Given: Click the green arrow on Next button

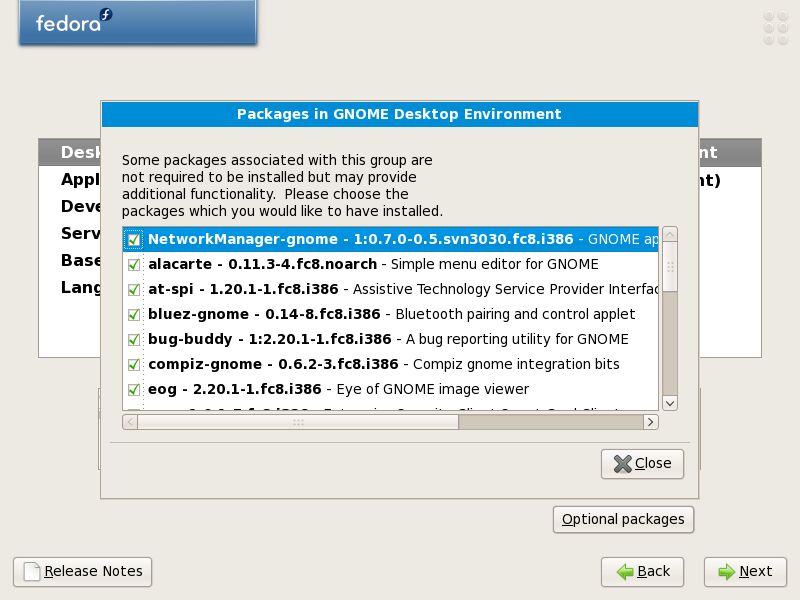Looking at the screenshot, I should [x=727, y=572].
